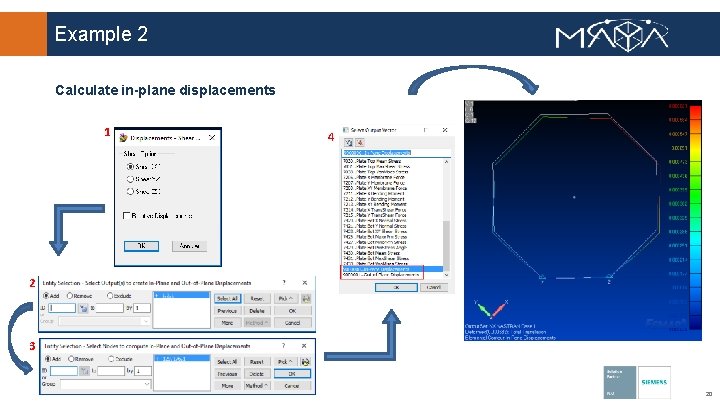Viewport: 720px width, 405px height.
Task: Select the highlighted list entry in Select Output(s) dialog
Action: pos(181,295)
